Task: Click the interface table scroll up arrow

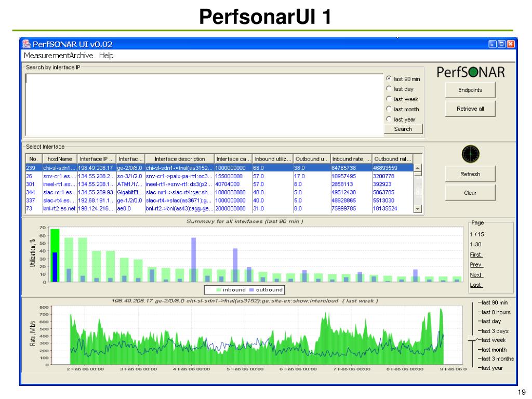Action: coord(418,168)
